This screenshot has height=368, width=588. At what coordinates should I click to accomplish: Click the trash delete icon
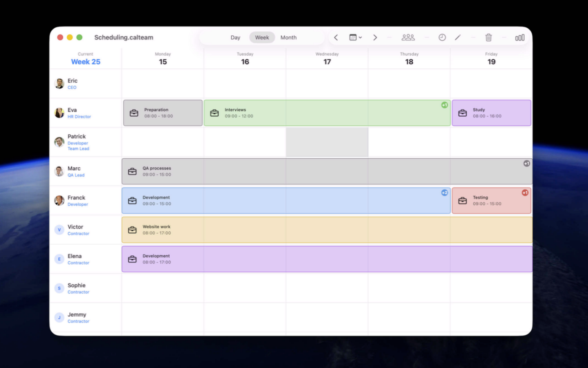pyautogui.click(x=488, y=37)
